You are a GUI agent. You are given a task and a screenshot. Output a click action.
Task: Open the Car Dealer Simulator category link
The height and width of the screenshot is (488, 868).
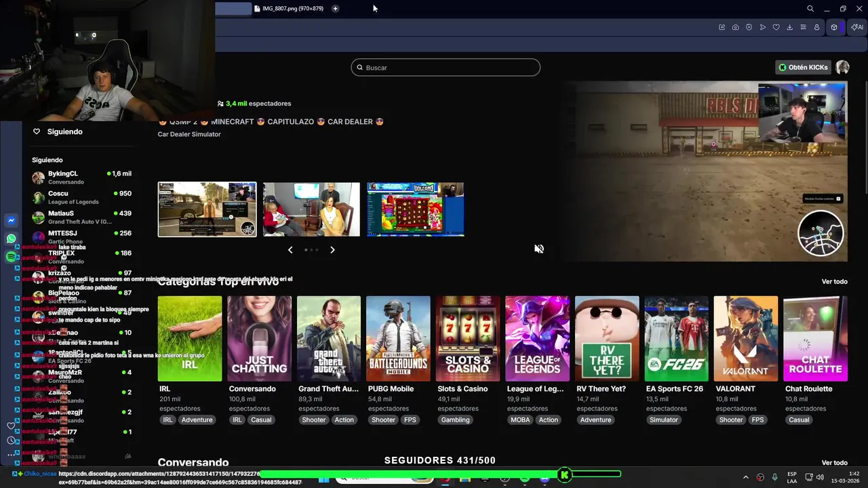tap(189, 134)
